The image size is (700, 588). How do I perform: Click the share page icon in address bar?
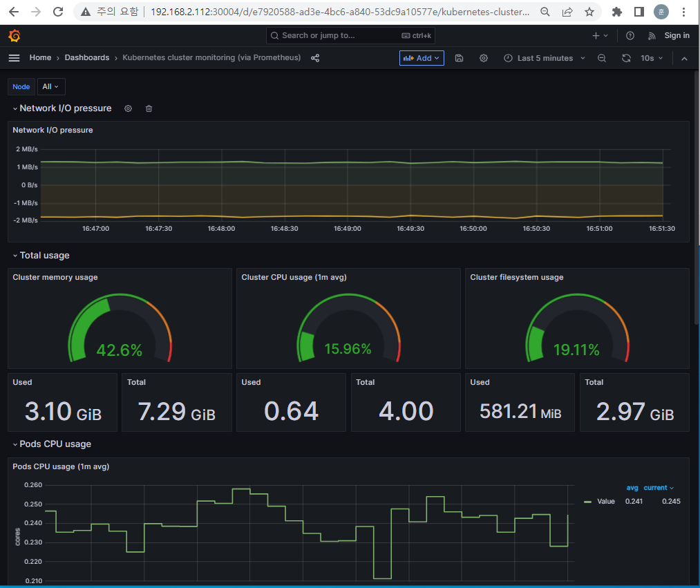(x=567, y=12)
